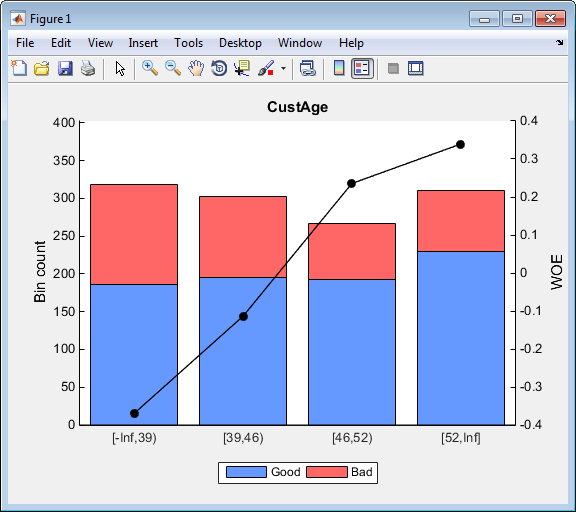This screenshot has width=576, height=512.
Task: Click the Bin count axis label
Action: click(x=40, y=271)
